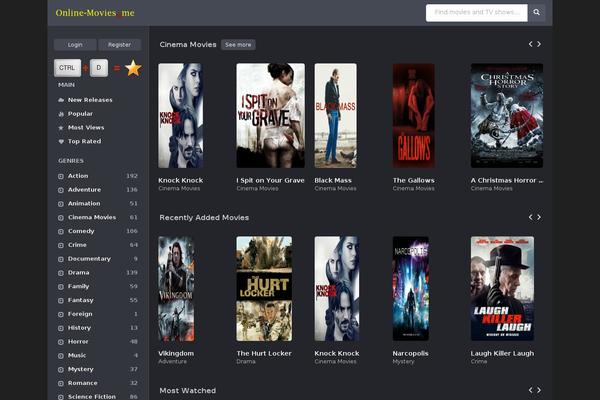Select the Adventure genre
This screenshot has width=600, height=400.
(84, 190)
